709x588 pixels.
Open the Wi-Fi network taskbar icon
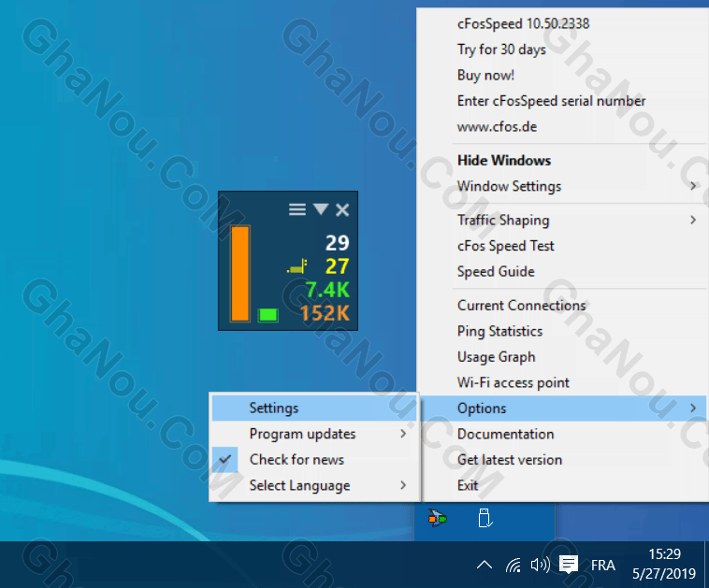point(514,565)
